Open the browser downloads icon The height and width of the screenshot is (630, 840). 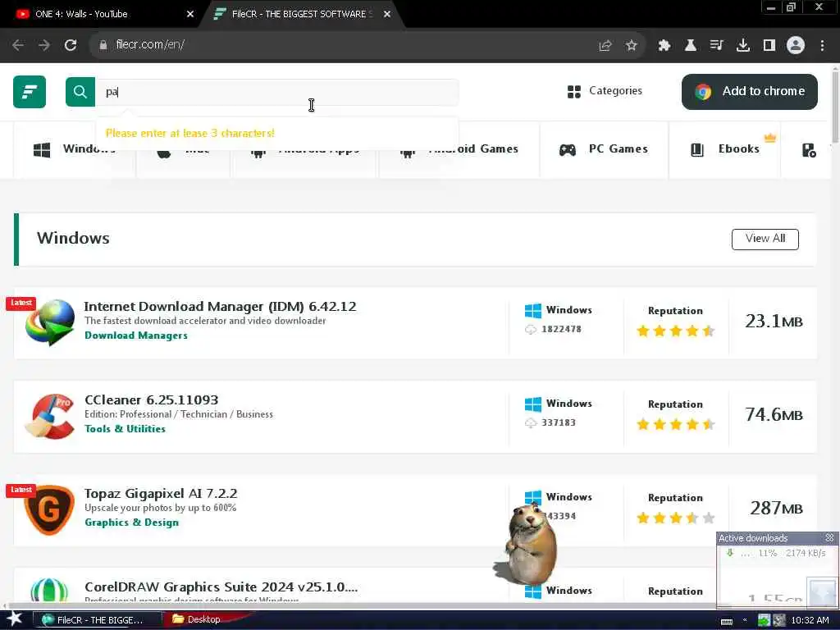[743, 46]
